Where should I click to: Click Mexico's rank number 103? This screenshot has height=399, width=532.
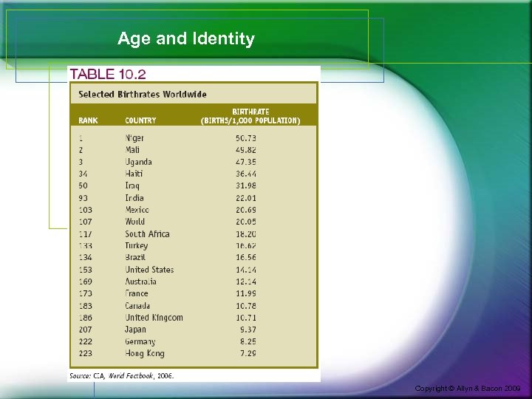pos(86,210)
